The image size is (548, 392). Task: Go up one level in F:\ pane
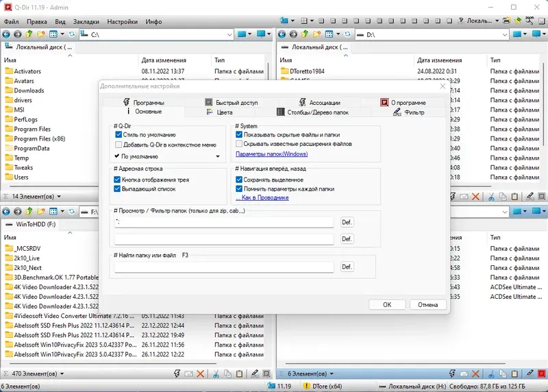[x=29, y=212]
